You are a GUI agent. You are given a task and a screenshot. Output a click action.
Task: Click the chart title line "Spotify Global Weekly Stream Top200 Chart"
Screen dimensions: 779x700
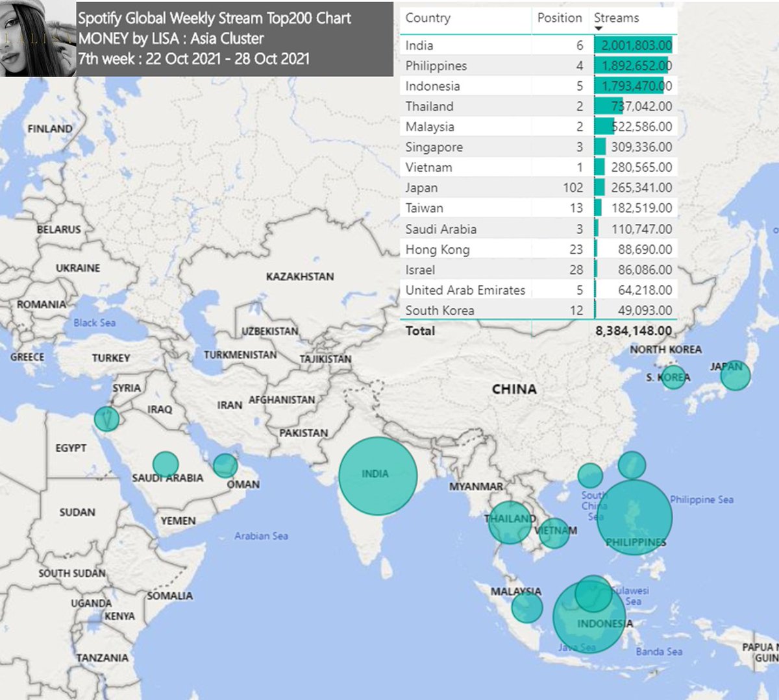(x=215, y=18)
